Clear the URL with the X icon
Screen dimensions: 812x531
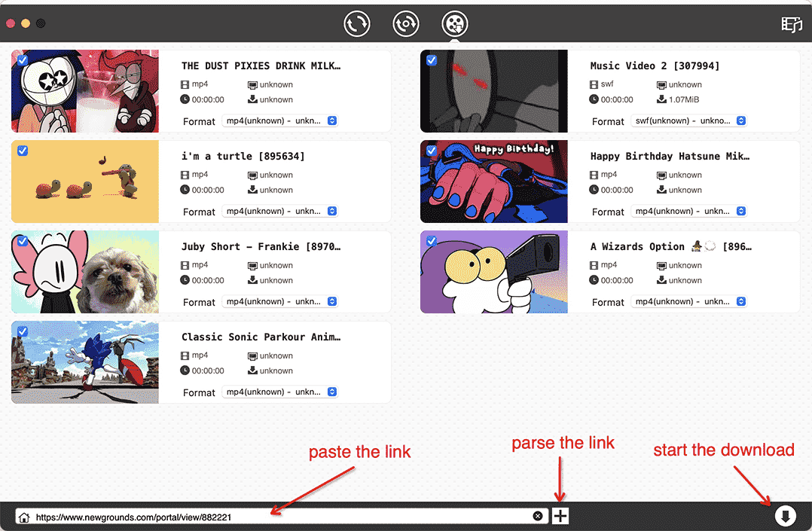pyautogui.click(x=538, y=516)
